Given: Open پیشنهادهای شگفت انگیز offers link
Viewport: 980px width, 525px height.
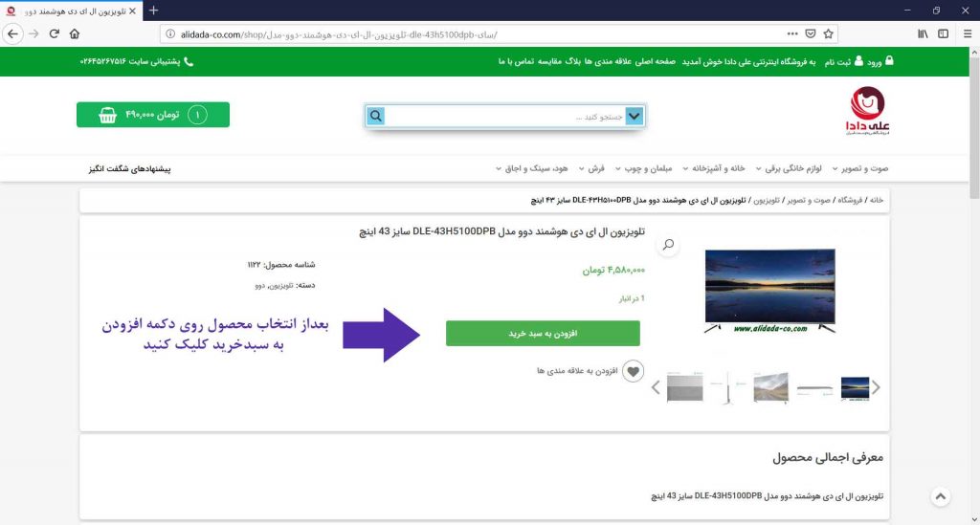Looking at the screenshot, I should [x=129, y=168].
